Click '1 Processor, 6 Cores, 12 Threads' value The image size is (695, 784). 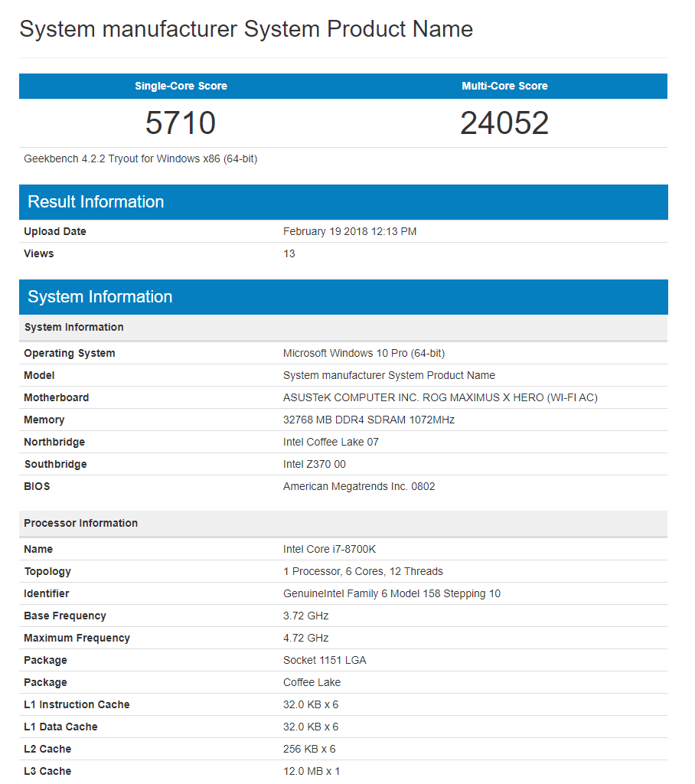tap(363, 571)
